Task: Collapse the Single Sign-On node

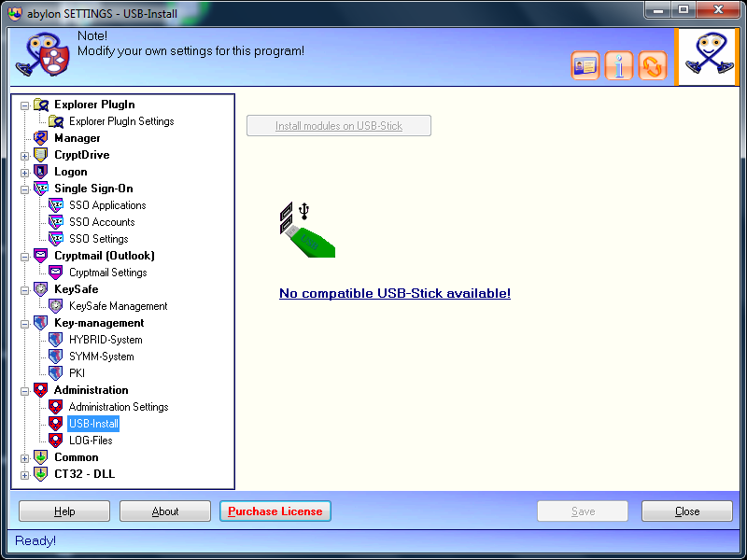Action: 25,189
